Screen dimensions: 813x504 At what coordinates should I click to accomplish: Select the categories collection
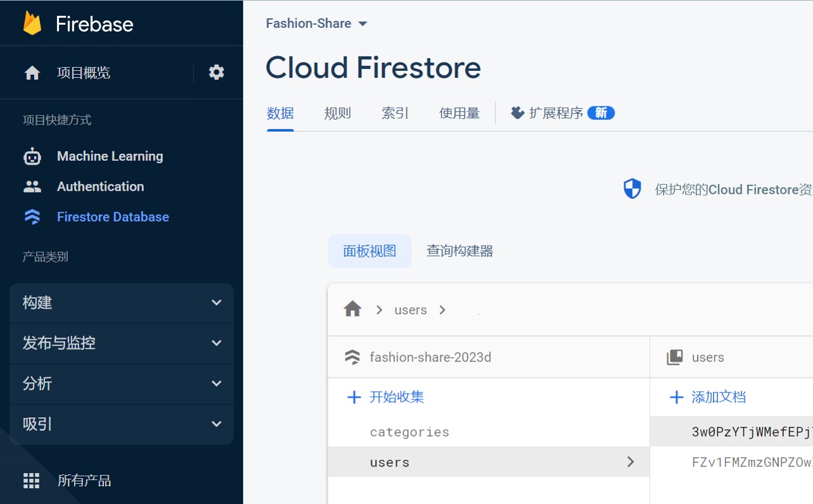[x=409, y=432]
